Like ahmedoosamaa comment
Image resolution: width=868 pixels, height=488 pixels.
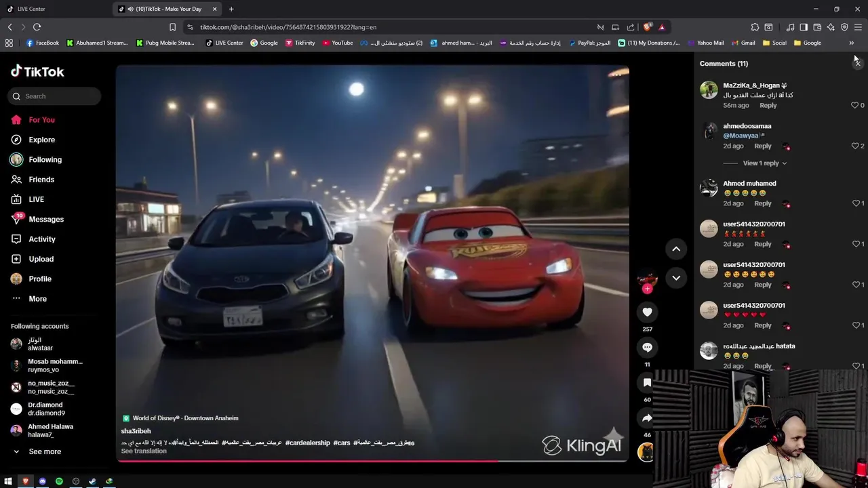[854, 146]
